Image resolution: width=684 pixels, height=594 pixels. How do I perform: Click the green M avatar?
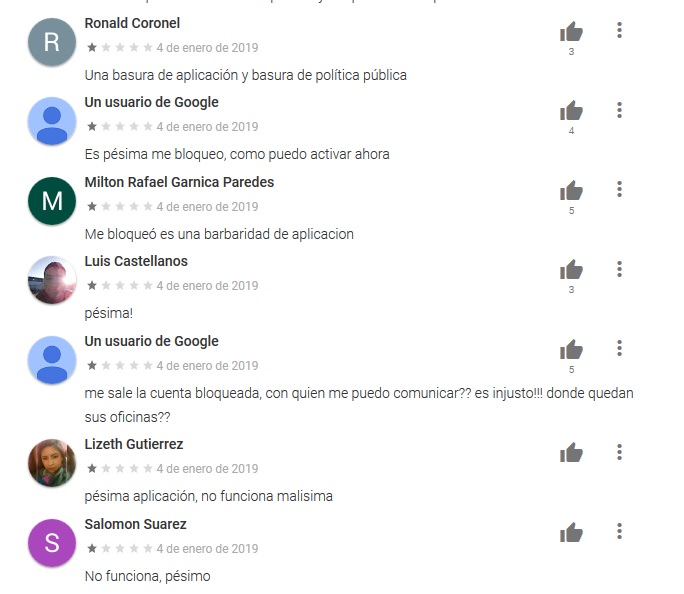(52, 201)
